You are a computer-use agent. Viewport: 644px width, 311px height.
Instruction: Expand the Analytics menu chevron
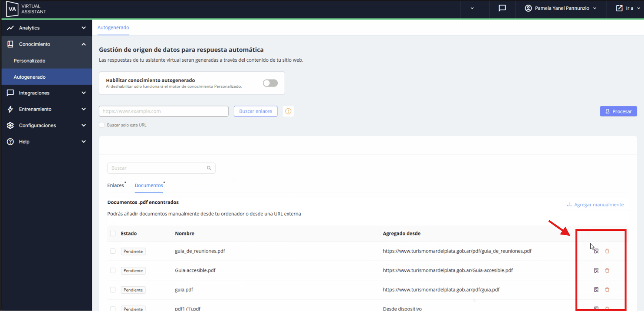83,28
